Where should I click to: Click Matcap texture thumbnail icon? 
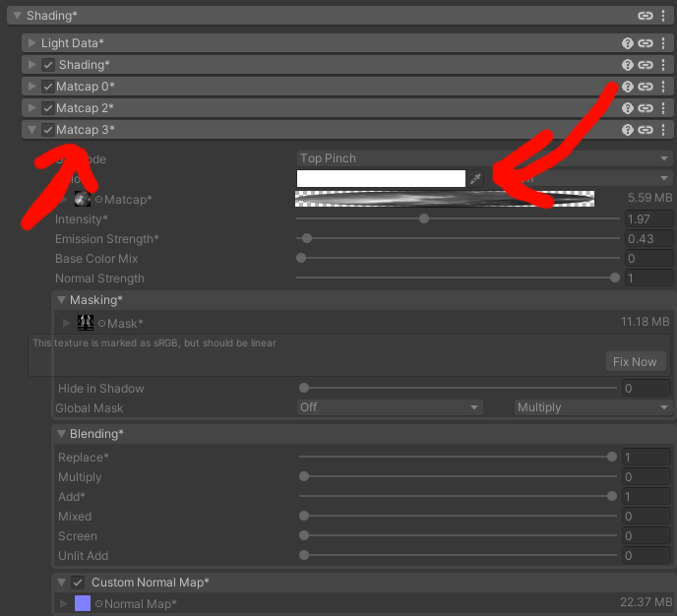[82, 199]
